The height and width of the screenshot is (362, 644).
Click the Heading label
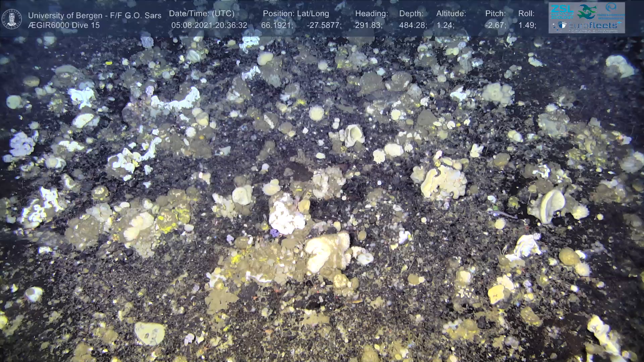click(371, 14)
